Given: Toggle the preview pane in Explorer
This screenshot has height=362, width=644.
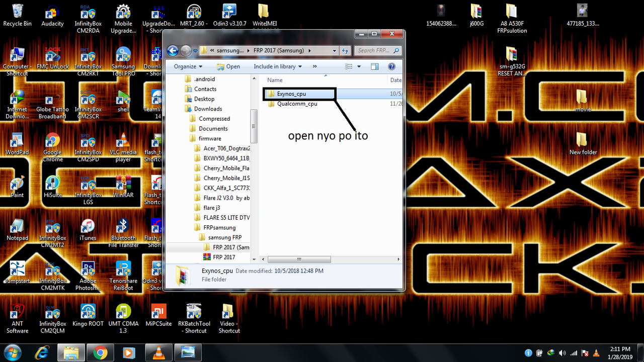Looking at the screenshot, I should (374, 66).
